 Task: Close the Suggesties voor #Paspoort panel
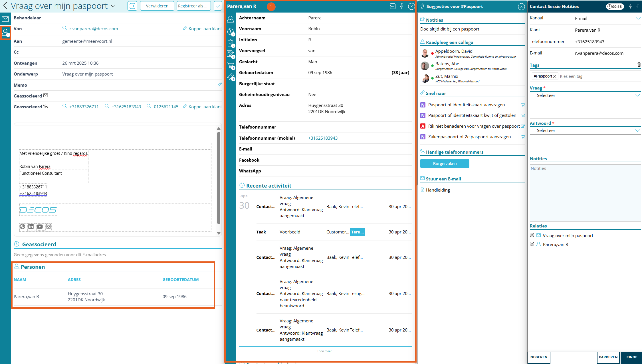[x=521, y=7]
